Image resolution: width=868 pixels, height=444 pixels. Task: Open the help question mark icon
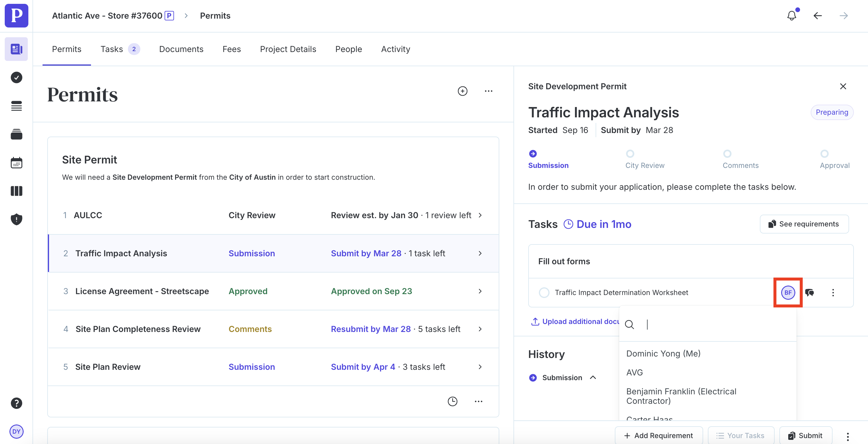coord(16,403)
